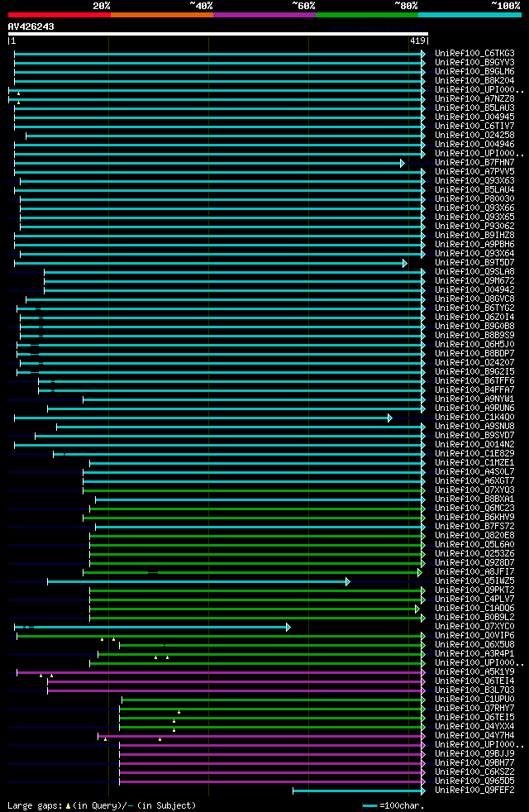Select the UniRef100_A3R4P1 label
The width and height of the screenshot is (529, 812).
(474, 655)
